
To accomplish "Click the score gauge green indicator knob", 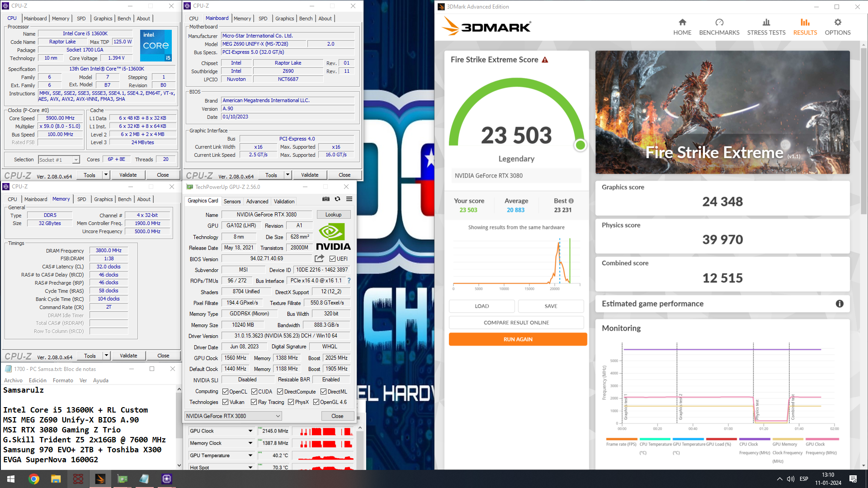I will [x=580, y=145].
